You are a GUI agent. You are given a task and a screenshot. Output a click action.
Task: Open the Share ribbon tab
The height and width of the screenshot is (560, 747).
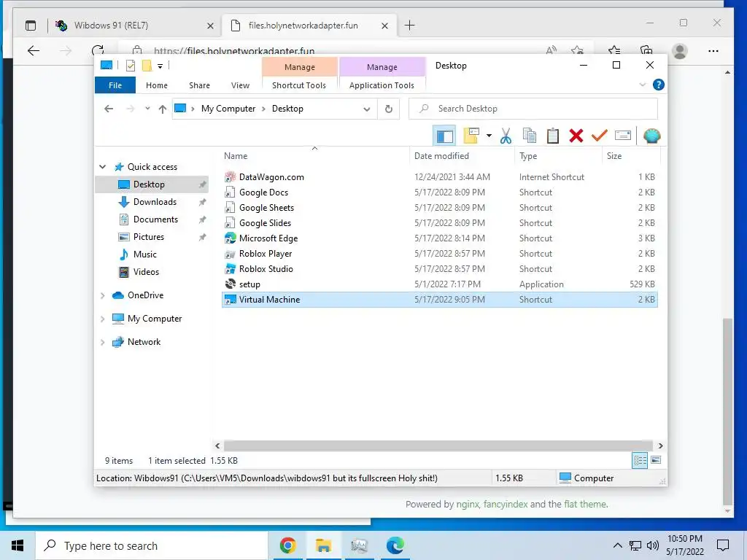coord(199,85)
